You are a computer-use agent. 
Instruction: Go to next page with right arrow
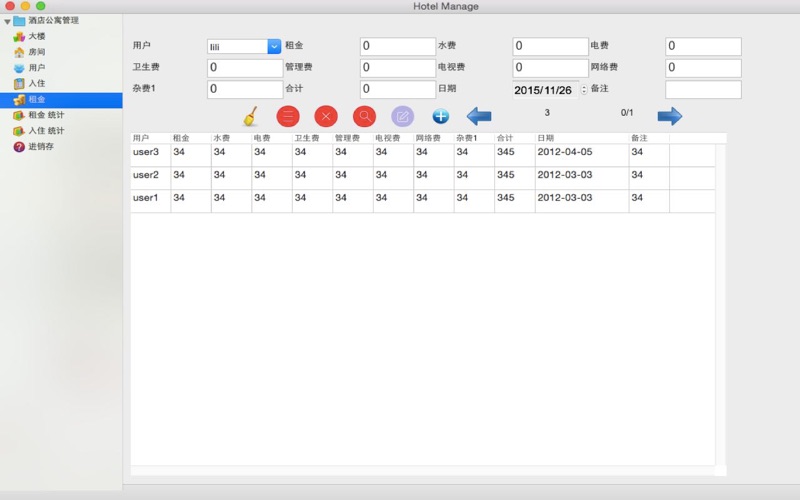669,116
